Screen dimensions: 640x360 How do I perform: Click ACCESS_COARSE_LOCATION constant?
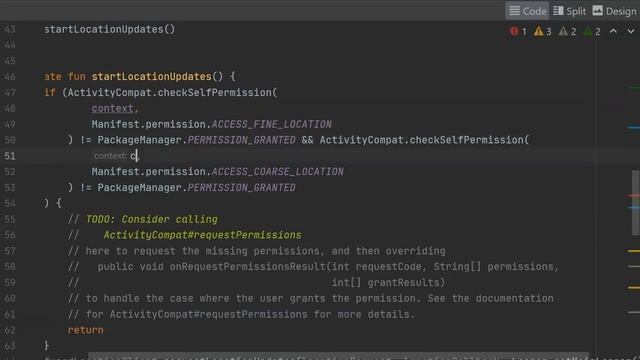tap(278, 171)
